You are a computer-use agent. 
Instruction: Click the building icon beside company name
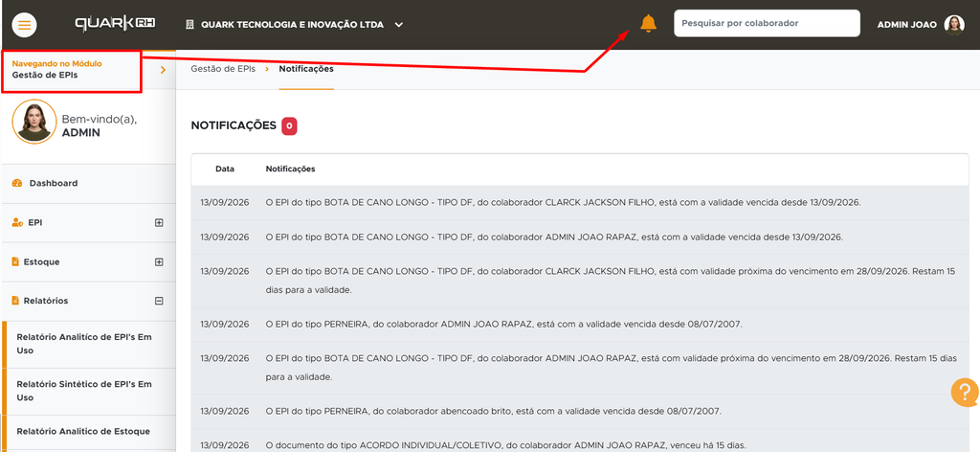tap(190, 24)
